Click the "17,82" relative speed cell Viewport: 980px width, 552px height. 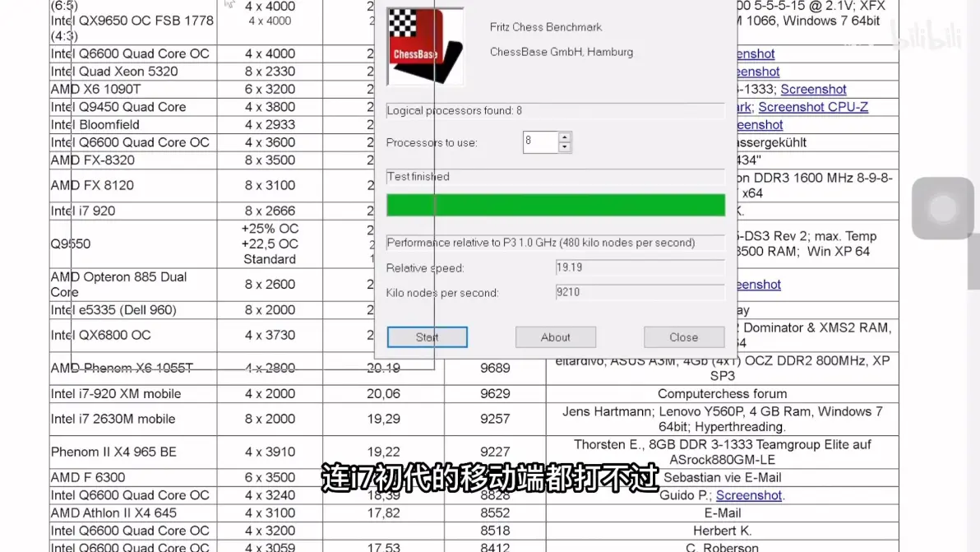tap(383, 513)
